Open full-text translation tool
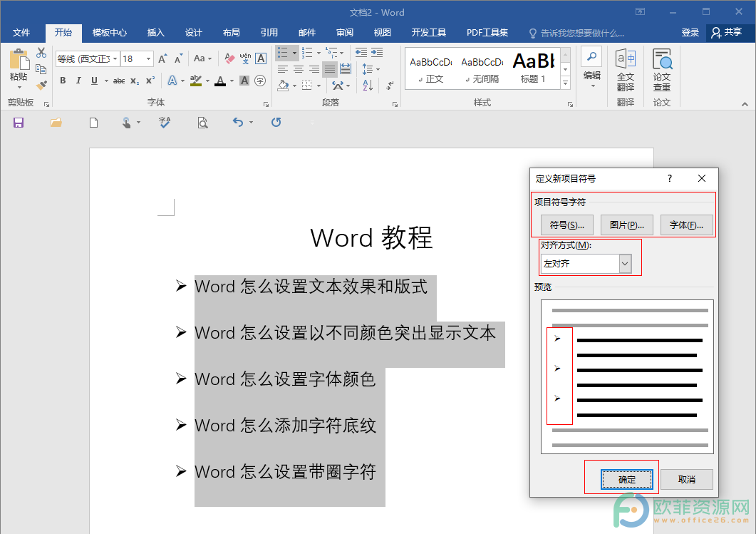Image resolution: width=756 pixels, height=534 pixels. (626, 71)
